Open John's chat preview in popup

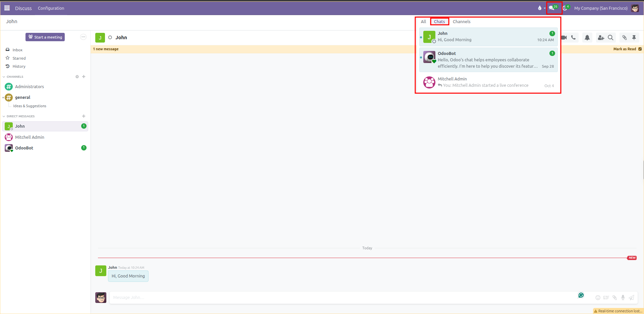coord(488,37)
